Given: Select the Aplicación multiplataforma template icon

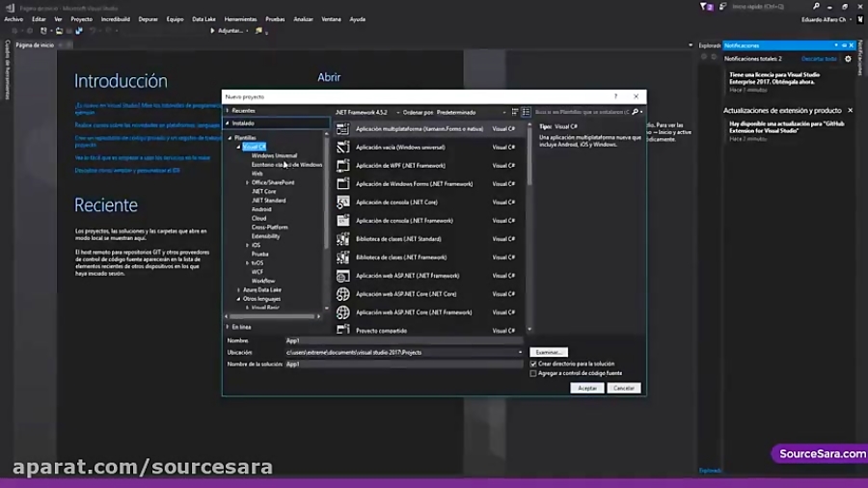Looking at the screenshot, I should coord(342,129).
